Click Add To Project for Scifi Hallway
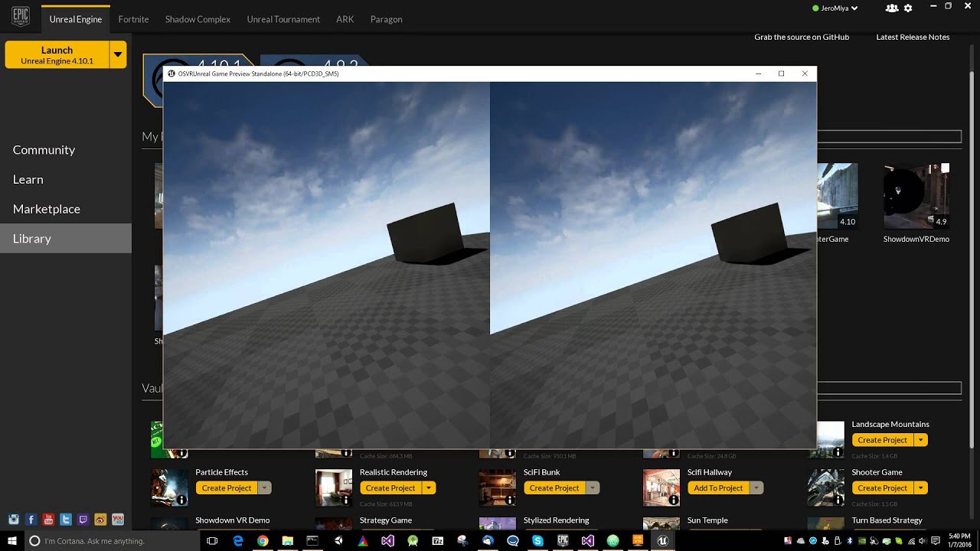This screenshot has height=551, width=980. point(718,488)
